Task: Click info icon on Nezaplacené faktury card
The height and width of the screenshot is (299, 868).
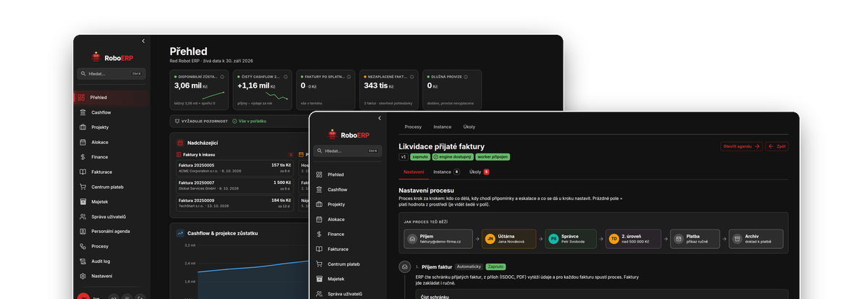Action: [412, 76]
